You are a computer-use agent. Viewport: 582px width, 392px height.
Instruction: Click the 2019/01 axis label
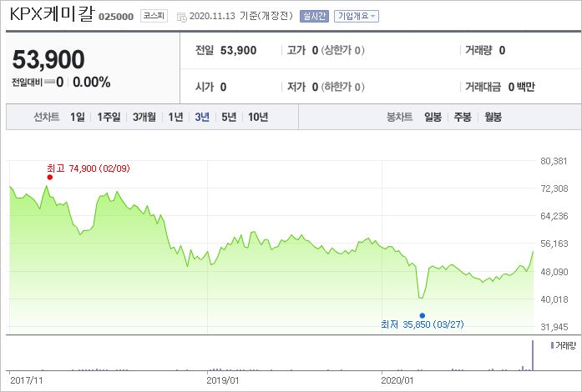(x=223, y=380)
